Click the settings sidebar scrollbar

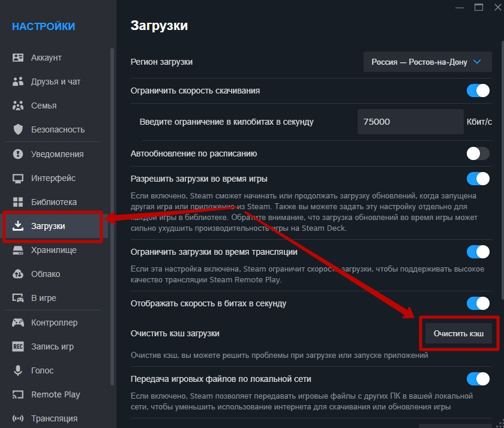point(112,216)
